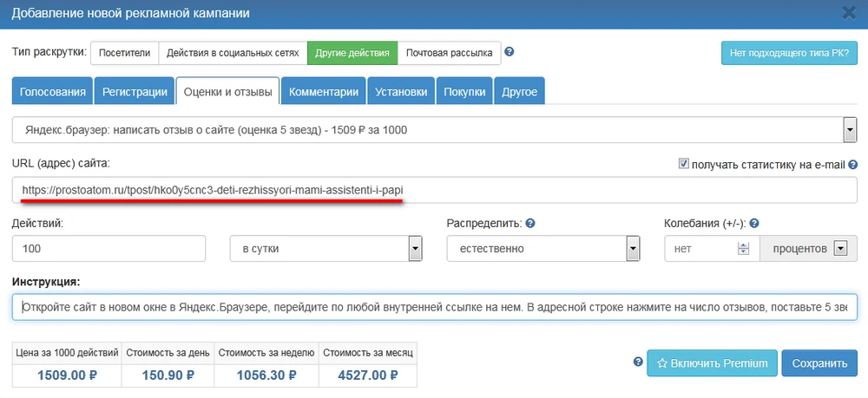868x398 pixels.
Task: Close the campaign dialog with X
Action: [x=849, y=12]
